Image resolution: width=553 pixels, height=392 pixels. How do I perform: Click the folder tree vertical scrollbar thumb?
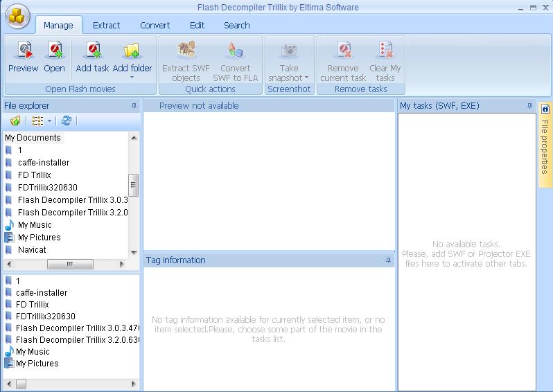pyautogui.click(x=134, y=185)
